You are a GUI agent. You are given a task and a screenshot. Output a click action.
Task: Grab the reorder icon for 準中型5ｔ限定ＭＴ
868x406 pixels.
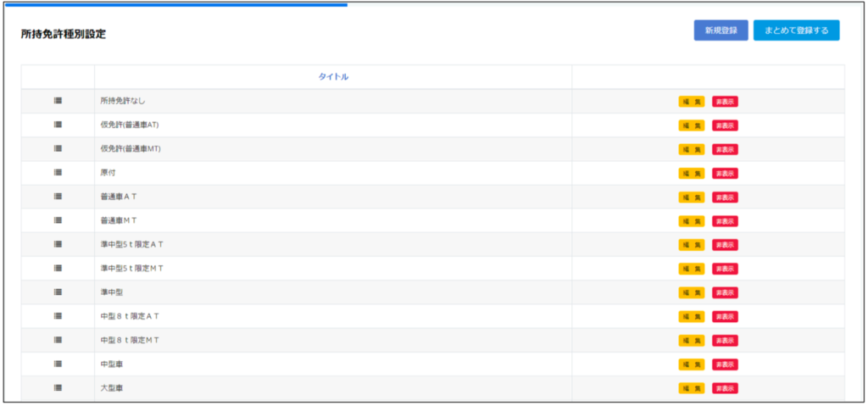[x=58, y=268]
